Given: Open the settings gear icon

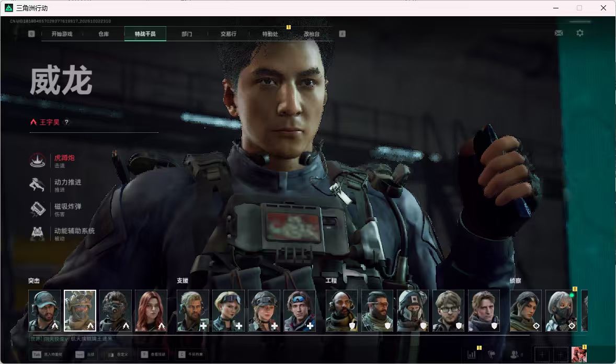Looking at the screenshot, I should click(x=580, y=33).
